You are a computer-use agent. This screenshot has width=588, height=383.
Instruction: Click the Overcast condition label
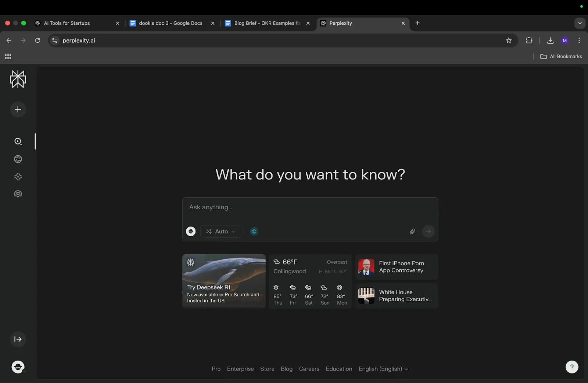tap(337, 262)
